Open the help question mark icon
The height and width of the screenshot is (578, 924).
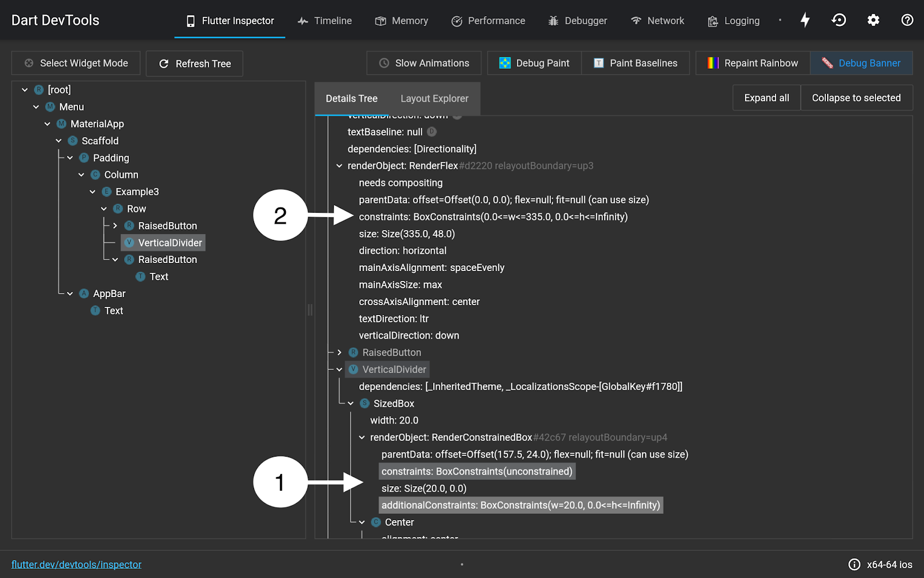point(907,20)
